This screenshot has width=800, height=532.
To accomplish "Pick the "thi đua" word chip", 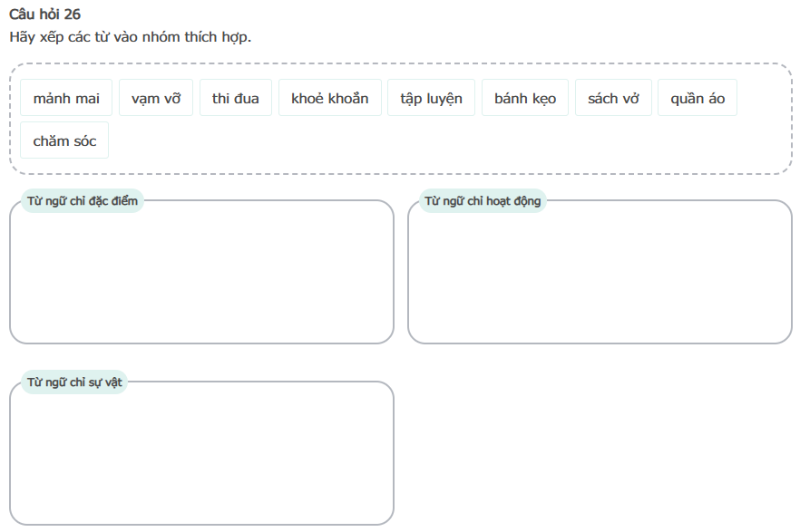I will pos(236,98).
